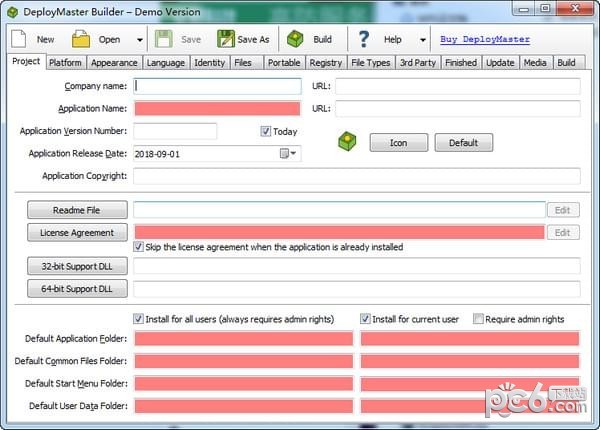The width and height of the screenshot is (600, 430).
Task: Follow the Buy DeployMaster link
Action: pyautogui.click(x=485, y=39)
